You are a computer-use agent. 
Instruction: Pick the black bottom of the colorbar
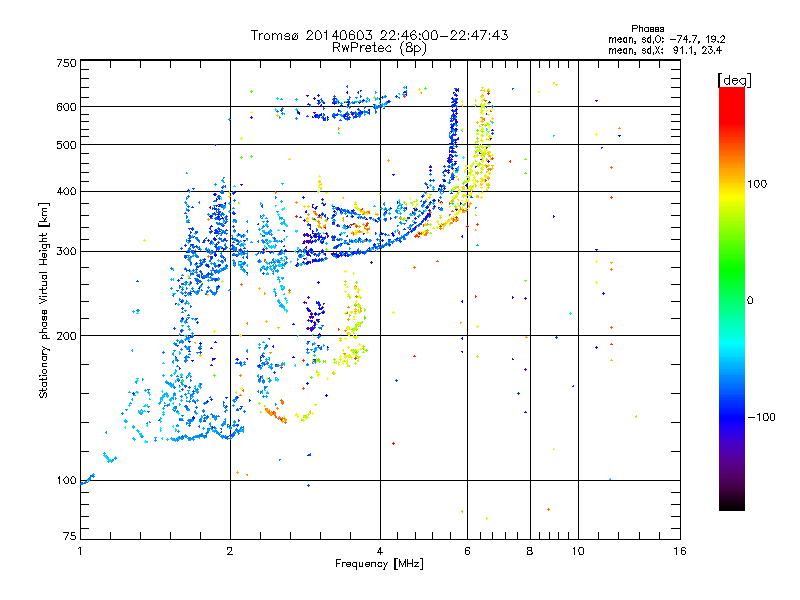pyautogui.click(x=732, y=503)
